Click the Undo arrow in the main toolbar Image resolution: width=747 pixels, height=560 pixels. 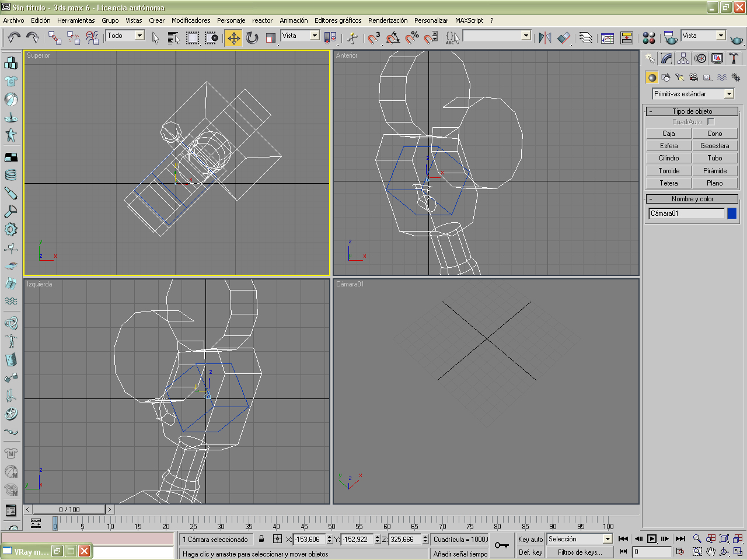pos(14,38)
